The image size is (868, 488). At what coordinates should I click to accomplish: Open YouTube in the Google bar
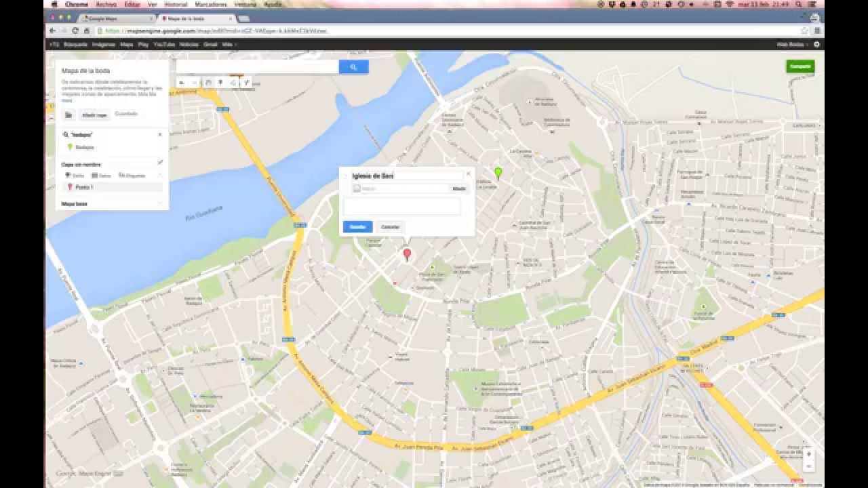164,44
